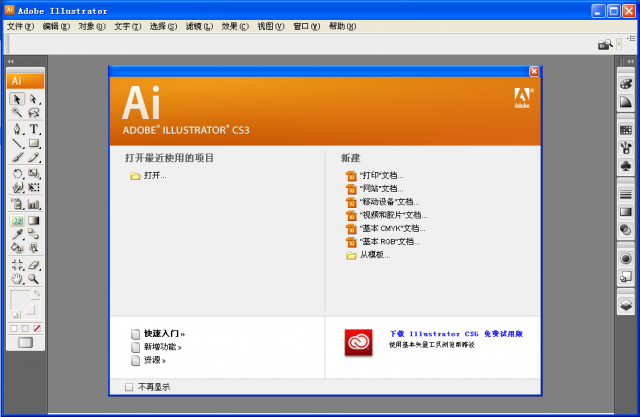
Task: Select the Pencil tool
Action: click(x=33, y=157)
